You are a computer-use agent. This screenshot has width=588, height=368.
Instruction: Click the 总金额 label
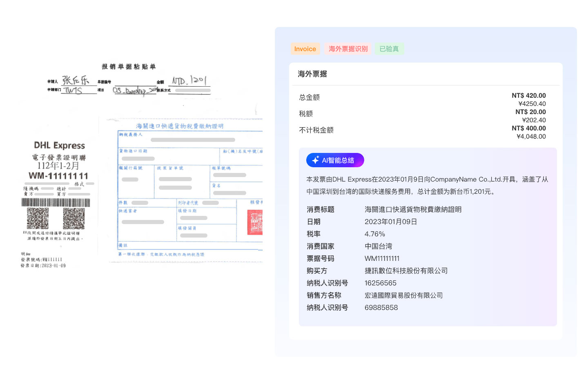click(309, 97)
